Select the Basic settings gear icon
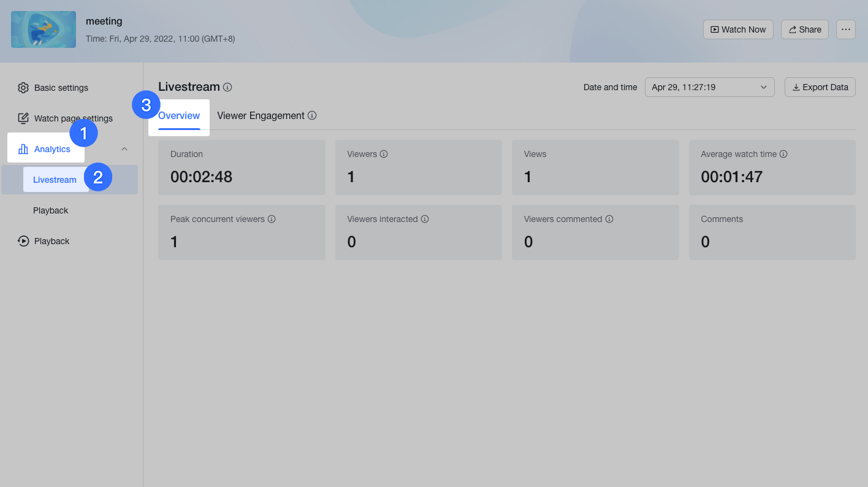Screen dimensions: 868x487 click(x=23, y=88)
